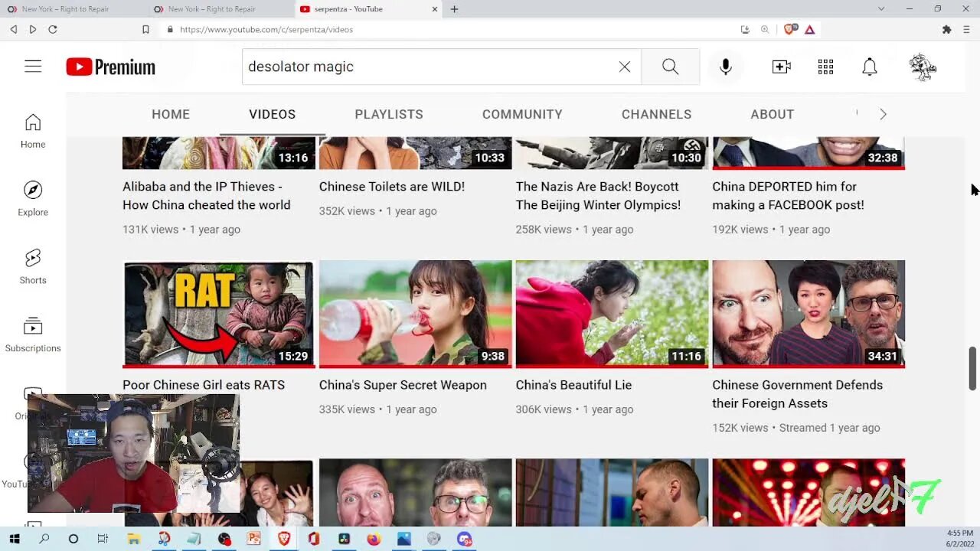Click '352K views • 1 year ago' text

click(x=378, y=211)
